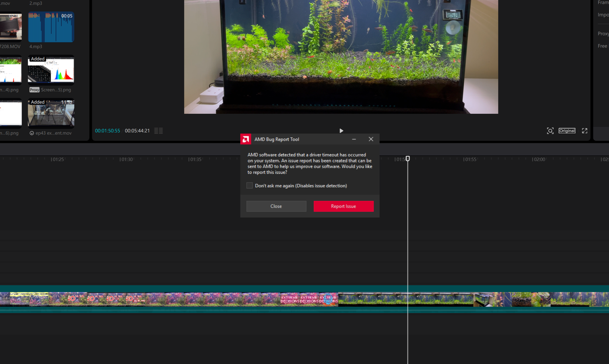
Task: Click the AMD Bug Report Tool title
Action: tap(277, 139)
